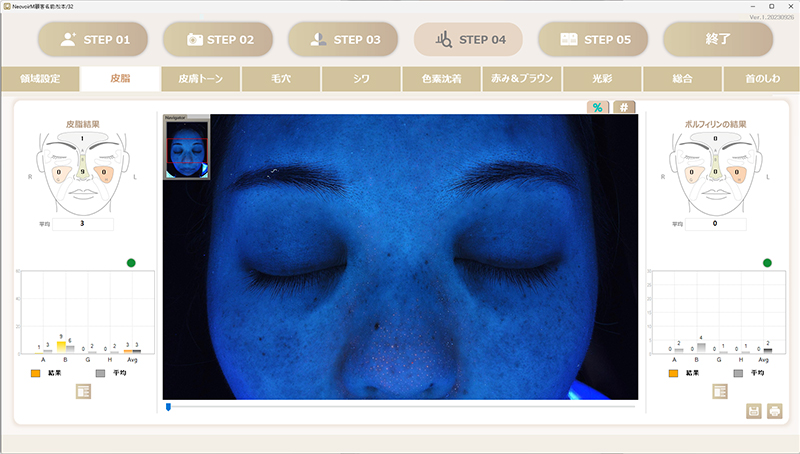Viewport: 800px width, 454px height.
Task: Click the save icon at bottom right
Action: click(x=754, y=411)
